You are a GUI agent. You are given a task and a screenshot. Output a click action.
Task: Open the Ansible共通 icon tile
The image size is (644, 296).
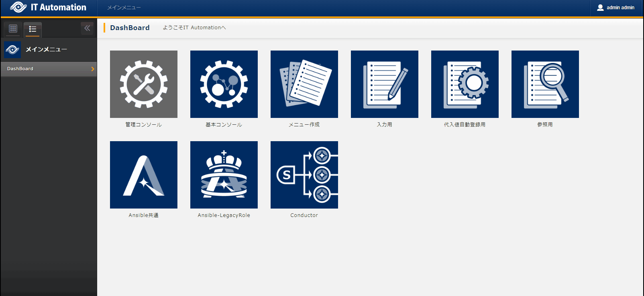pos(143,175)
